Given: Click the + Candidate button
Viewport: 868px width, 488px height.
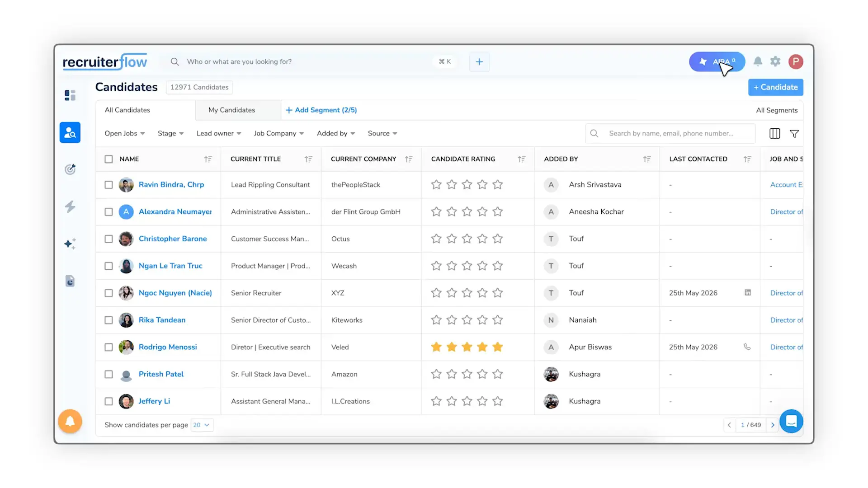Looking at the screenshot, I should coord(776,87).
